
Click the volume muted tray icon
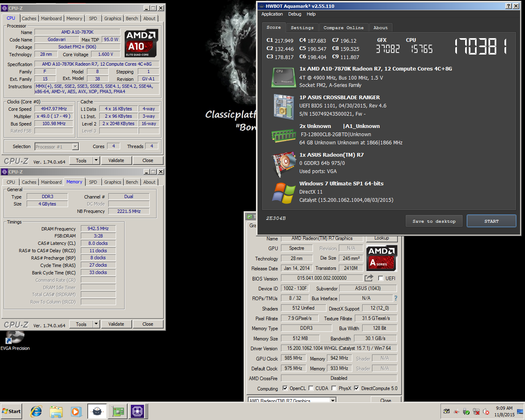coord(486,411)
